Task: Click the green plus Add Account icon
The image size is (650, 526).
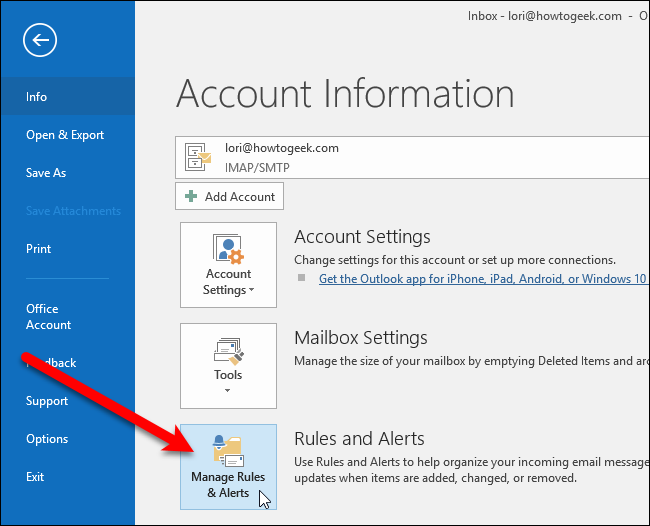Action: [x=190, y=197]
